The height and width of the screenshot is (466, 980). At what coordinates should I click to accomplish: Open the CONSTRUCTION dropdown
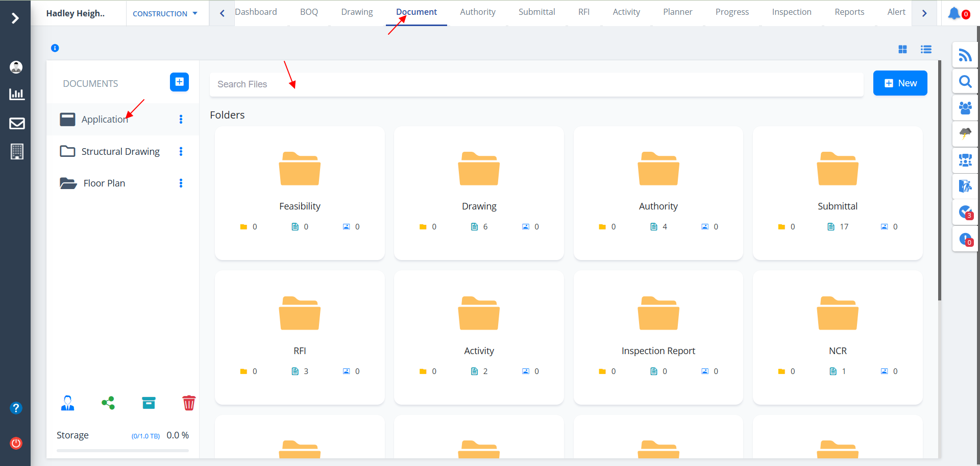pyautogui.click(x=165, y=14)
